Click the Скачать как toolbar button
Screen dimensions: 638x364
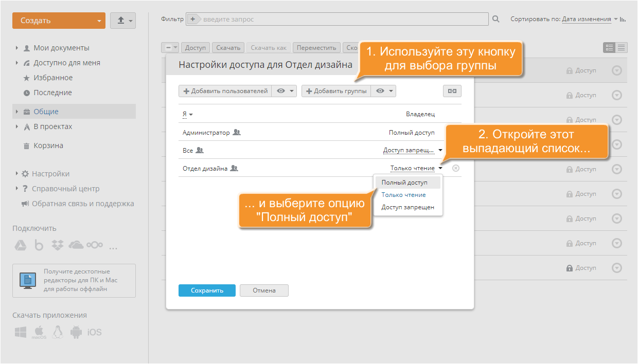tap(269, 47)
